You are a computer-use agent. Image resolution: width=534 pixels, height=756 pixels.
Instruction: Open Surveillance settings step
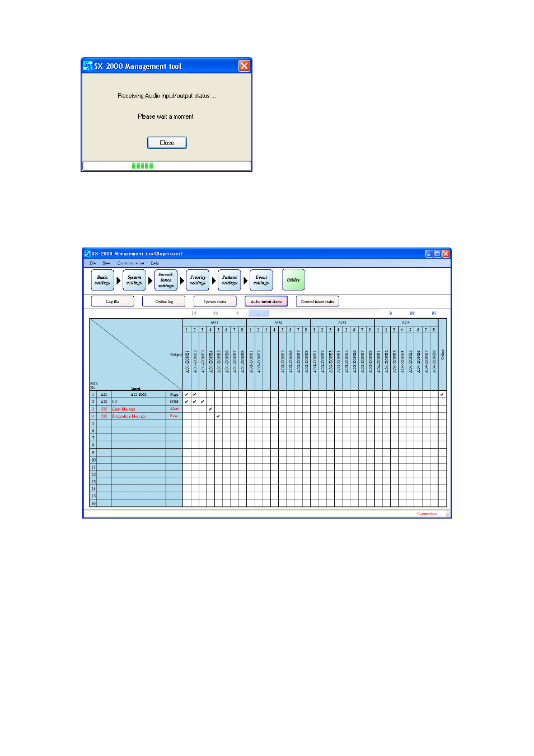166,280
